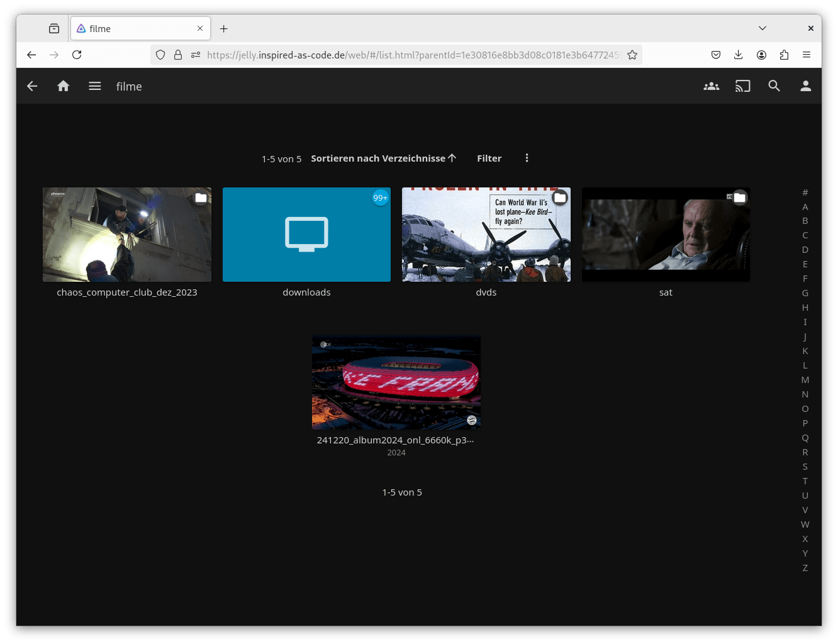
Task: Open the hamburger navigation menu
Action: click(95, 86)
